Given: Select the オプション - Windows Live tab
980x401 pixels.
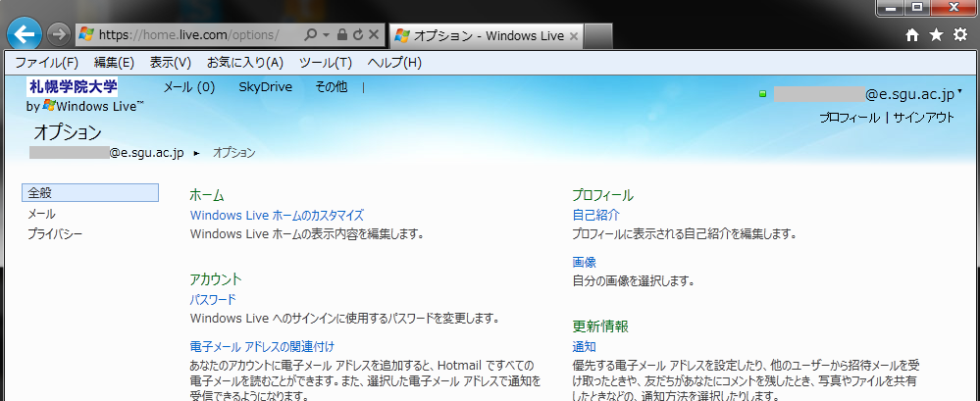Looking at the screenshot, I should [x=488, y=36].
